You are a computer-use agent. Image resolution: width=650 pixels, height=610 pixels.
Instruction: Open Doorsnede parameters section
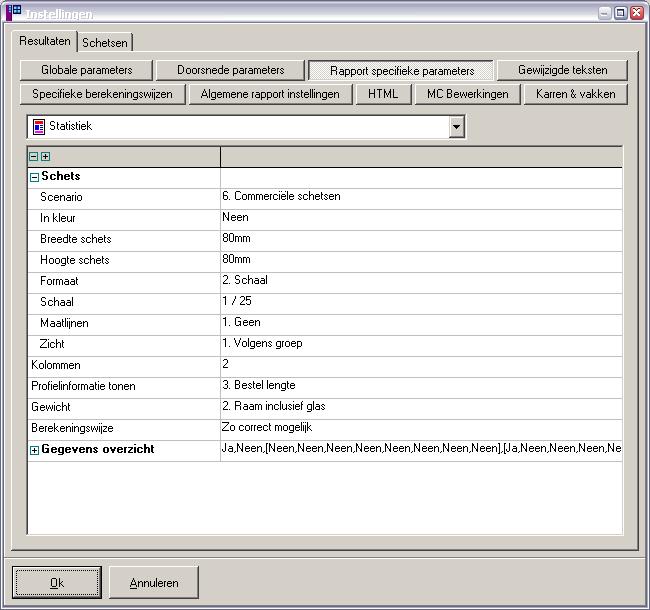(230, 70)
